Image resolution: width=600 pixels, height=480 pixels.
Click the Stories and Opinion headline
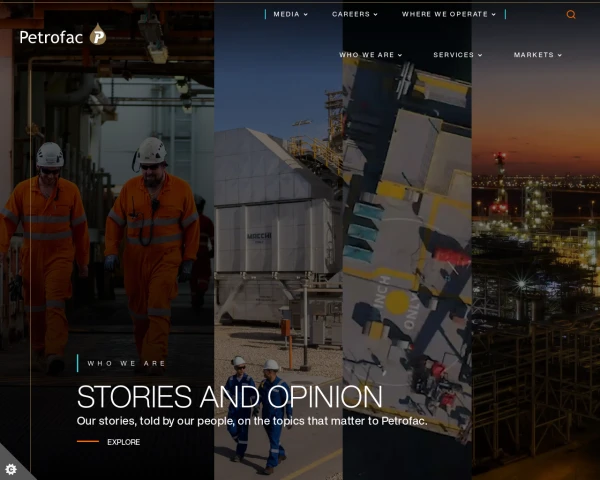point(229,397)
